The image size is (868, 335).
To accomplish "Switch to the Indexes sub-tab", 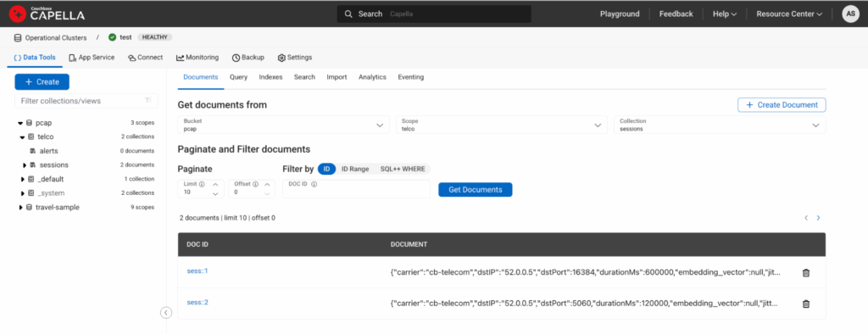I will tap(270, 77).
